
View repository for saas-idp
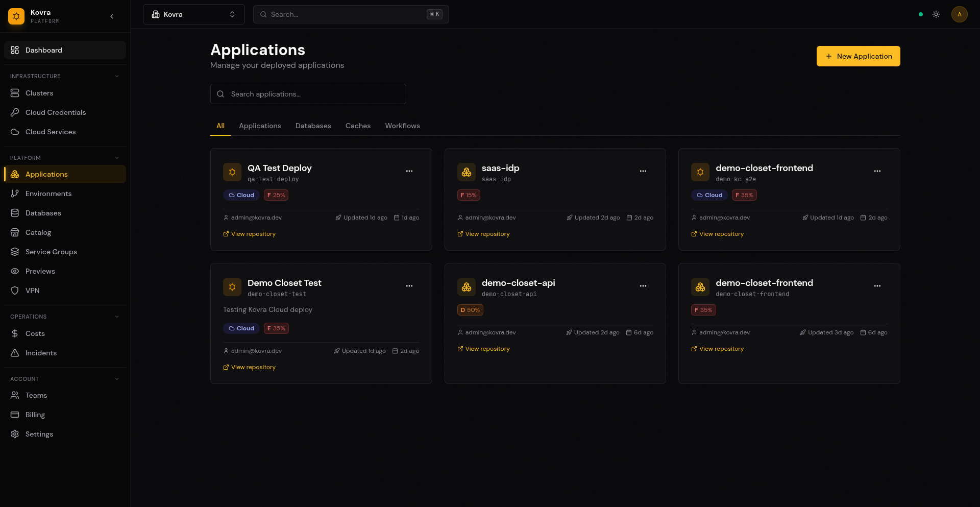click(483, 234)
